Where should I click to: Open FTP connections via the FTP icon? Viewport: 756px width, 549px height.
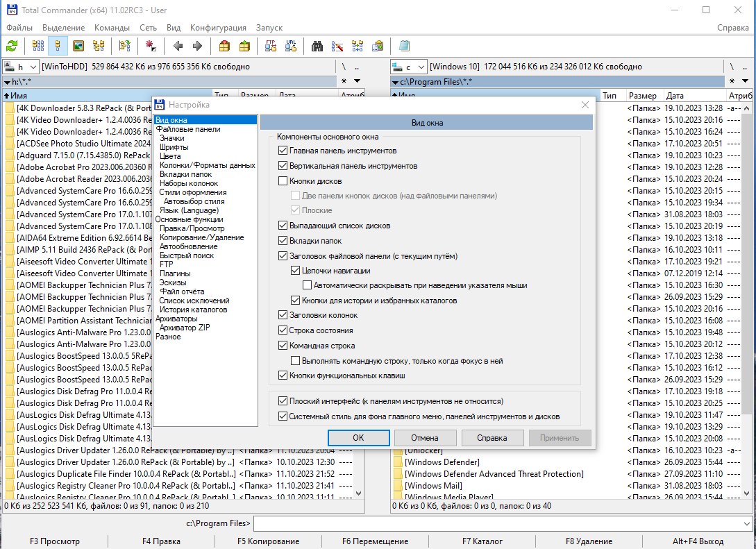(x=271, y=47)
